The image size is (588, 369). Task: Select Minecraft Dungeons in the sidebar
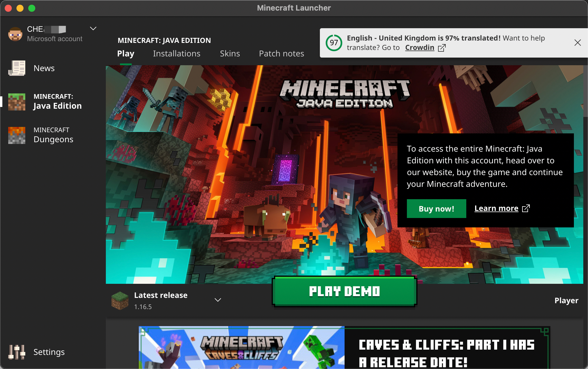click(53, 135)
